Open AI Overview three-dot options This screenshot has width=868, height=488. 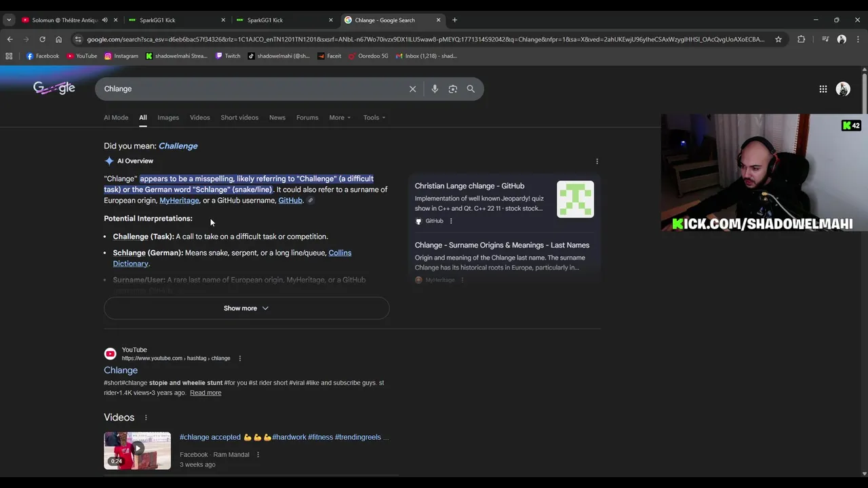pyautogui.click(x=597, y=161)
